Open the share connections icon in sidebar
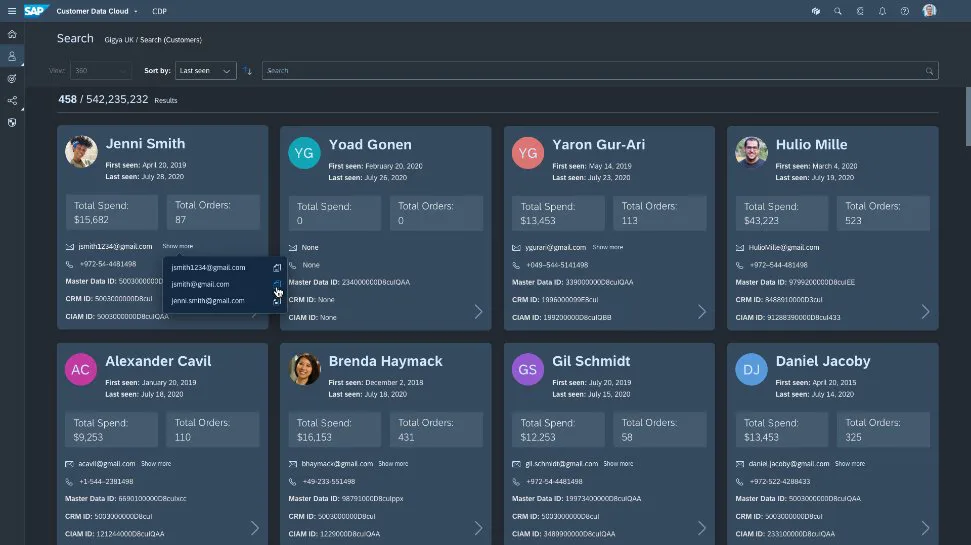The image size is (971, 545). click(12, 100)
